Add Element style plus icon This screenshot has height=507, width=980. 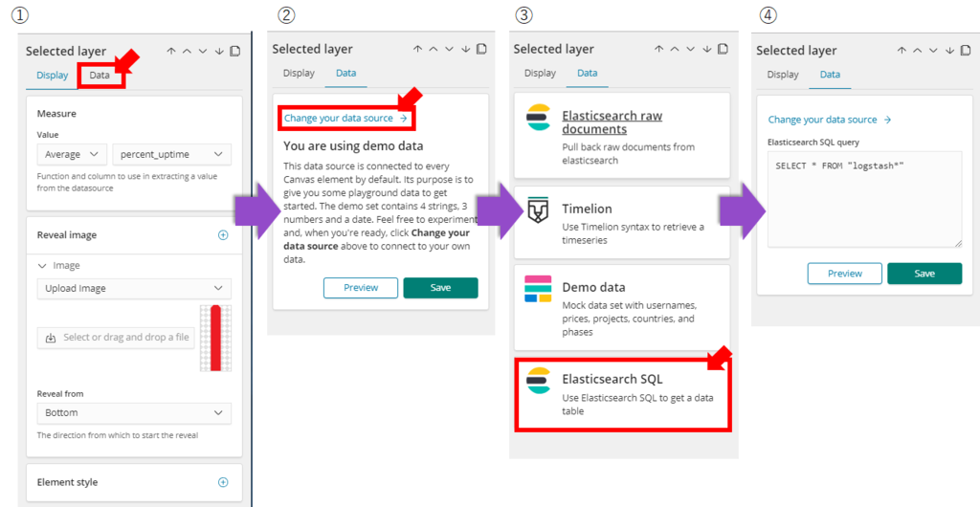pyautogui.click(x=223, y=482)
